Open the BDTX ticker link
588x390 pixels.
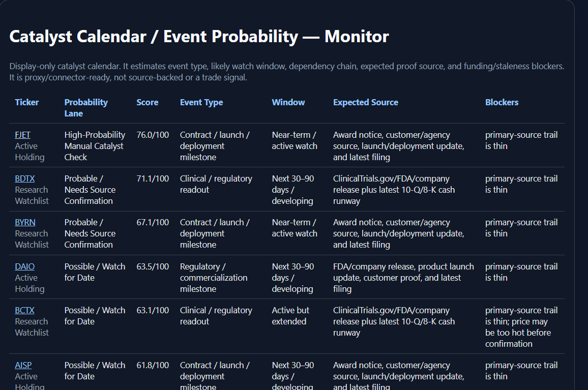coord(25,179)
